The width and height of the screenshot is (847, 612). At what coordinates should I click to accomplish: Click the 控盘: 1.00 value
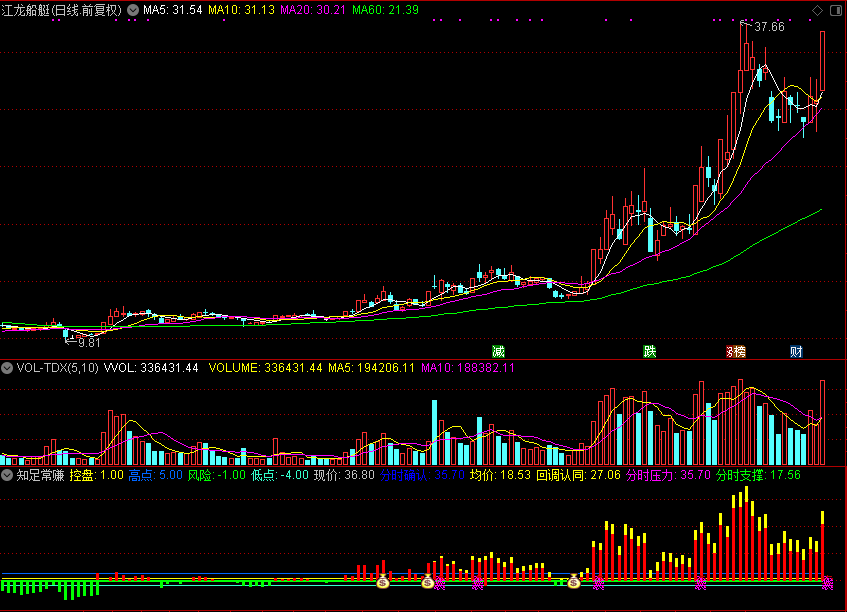point(97,475)
